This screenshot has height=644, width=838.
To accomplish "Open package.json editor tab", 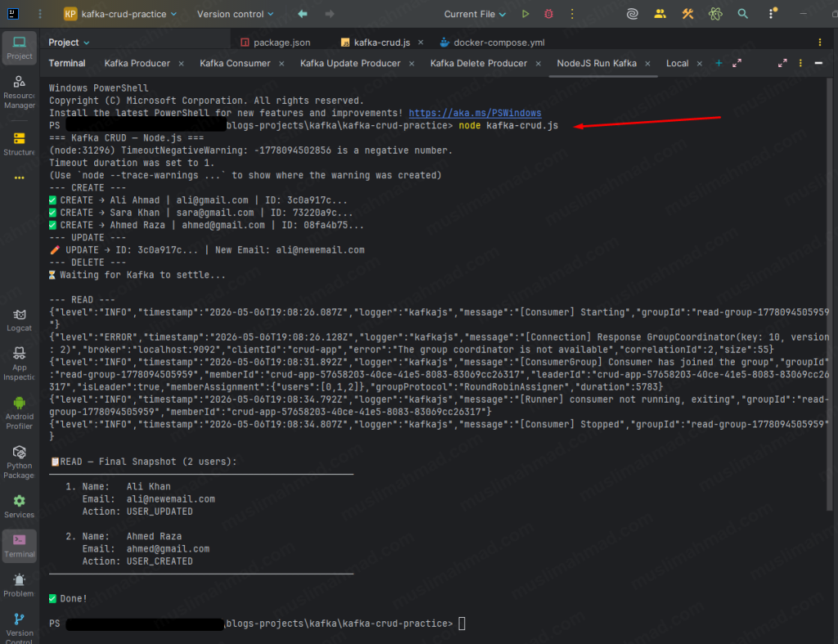I will click(275, 43).
